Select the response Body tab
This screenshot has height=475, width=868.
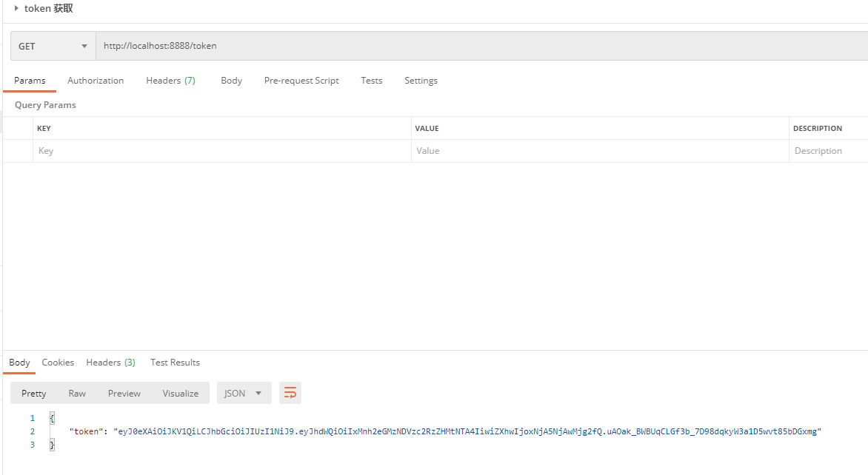point(19,363)
